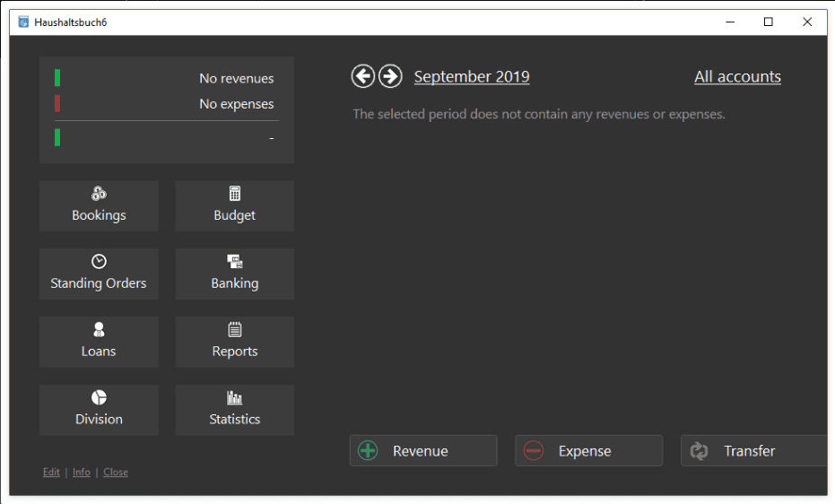This screenshot has width=835, height=504.
Task: Open the Budget section
Action: tap(235, 206)
